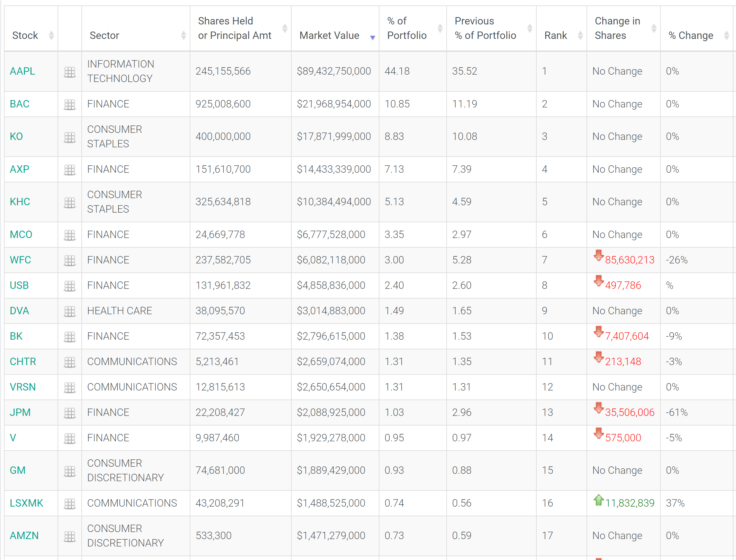Open the LSXMK stock link

(26, 503)
